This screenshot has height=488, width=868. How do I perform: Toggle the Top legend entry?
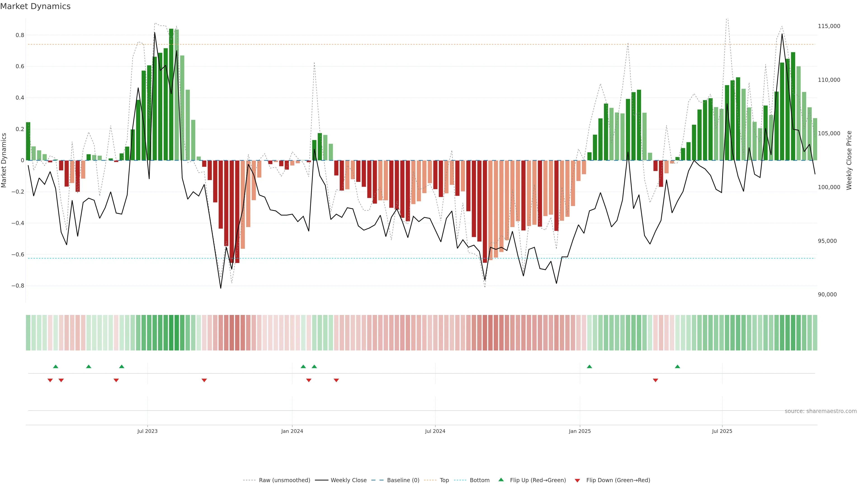(444, 480)
